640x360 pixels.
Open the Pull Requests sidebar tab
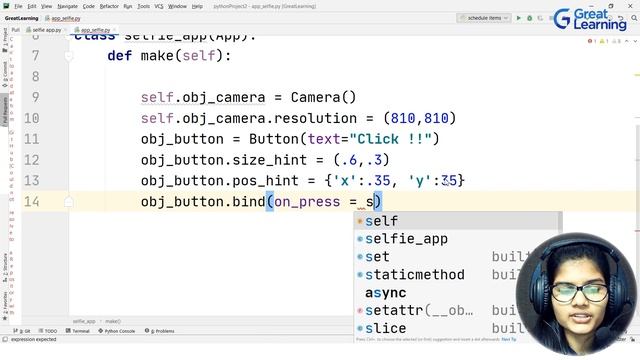point(5,110)
